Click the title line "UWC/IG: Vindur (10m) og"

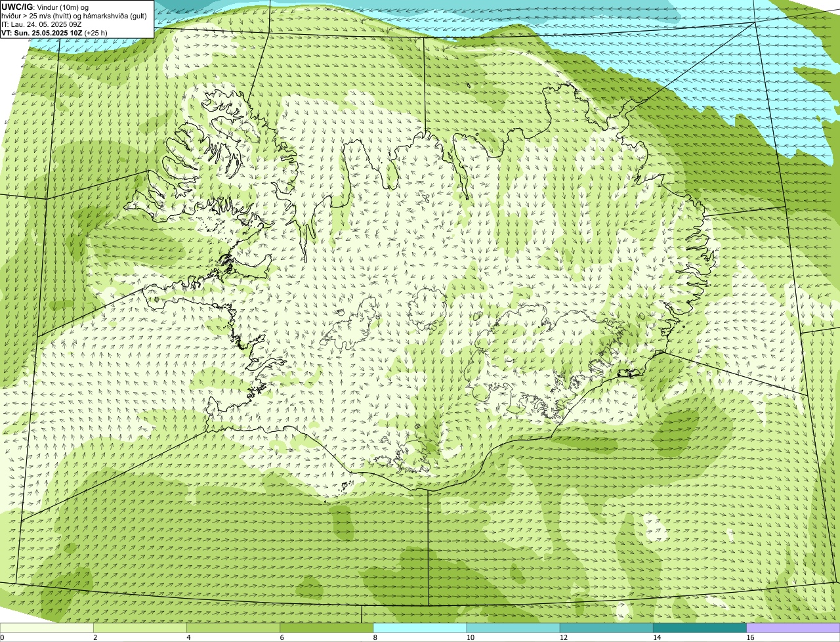coord(45,7)
